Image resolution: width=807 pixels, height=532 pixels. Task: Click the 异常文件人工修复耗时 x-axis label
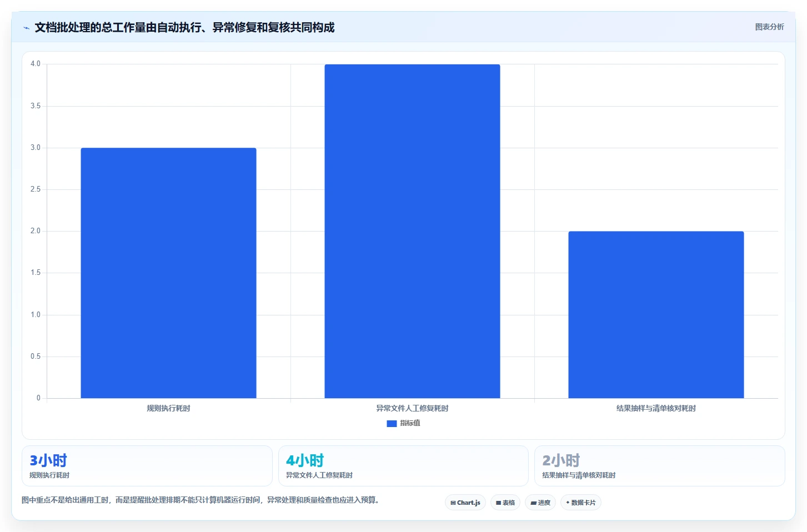(412, 408)
